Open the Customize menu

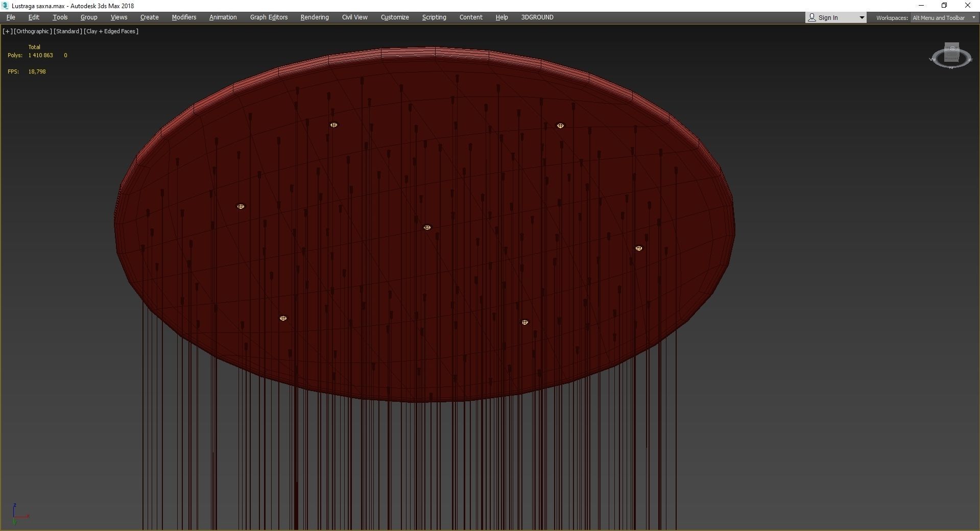coord(395,17)
